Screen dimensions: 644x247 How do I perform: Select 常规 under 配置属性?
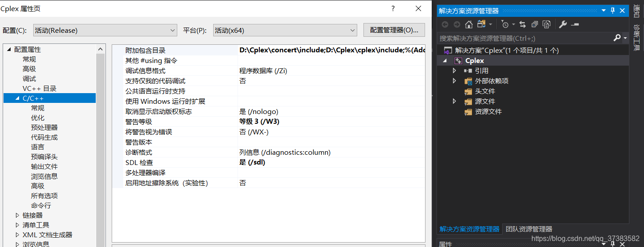coord(29,59)
